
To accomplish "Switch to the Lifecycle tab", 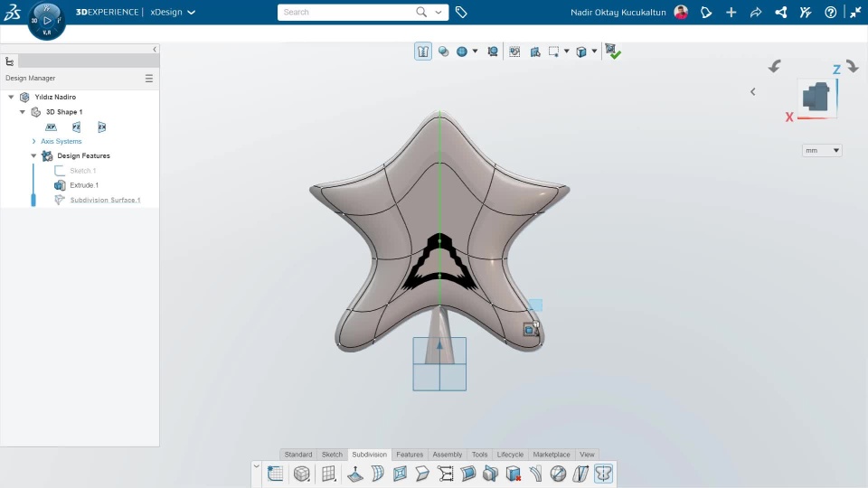I will pyautogui.click(x=510, y=455).
